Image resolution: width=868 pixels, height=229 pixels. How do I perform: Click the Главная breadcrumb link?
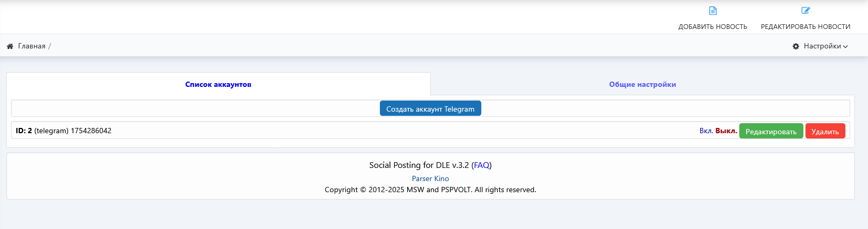(x=32, y=46)
